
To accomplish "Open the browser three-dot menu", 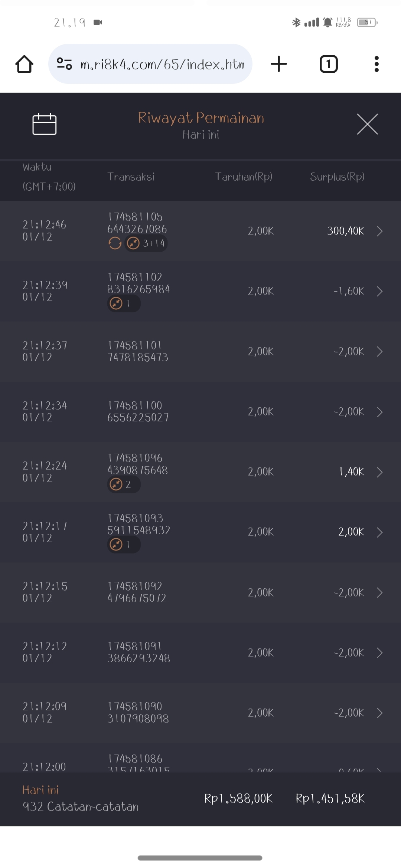I will [376, 64].
